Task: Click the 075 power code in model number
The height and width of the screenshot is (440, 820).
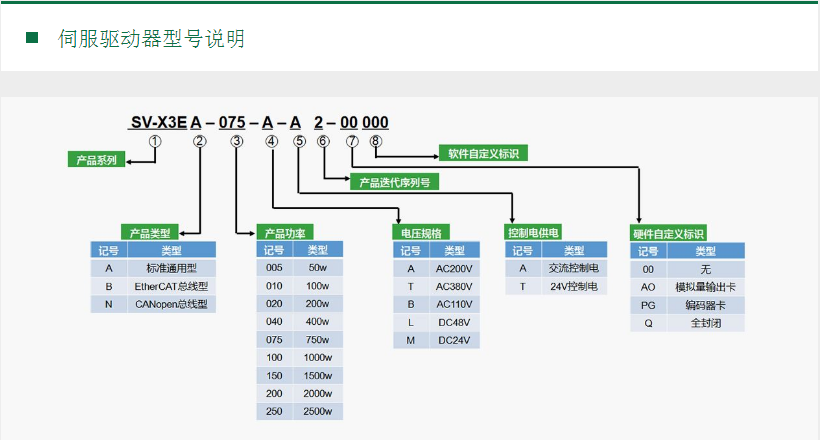Action: click(232, 122)
